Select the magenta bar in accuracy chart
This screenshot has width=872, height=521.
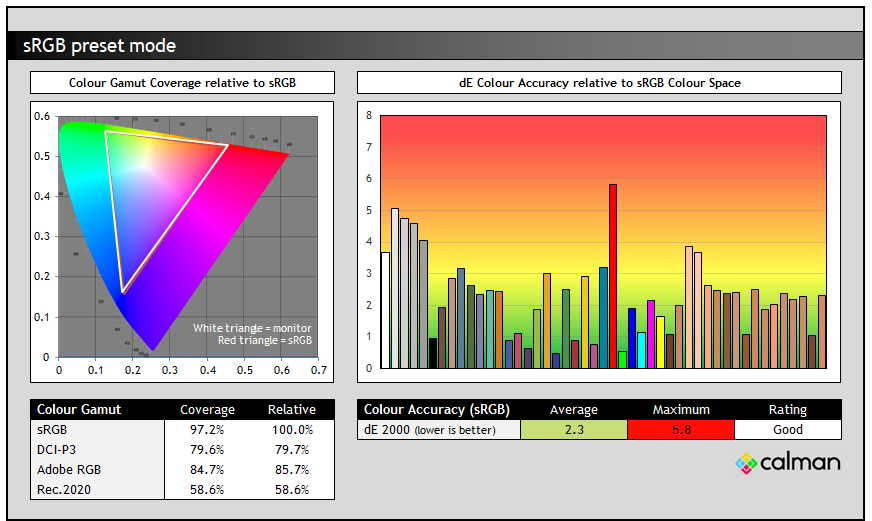pos(651,334)
